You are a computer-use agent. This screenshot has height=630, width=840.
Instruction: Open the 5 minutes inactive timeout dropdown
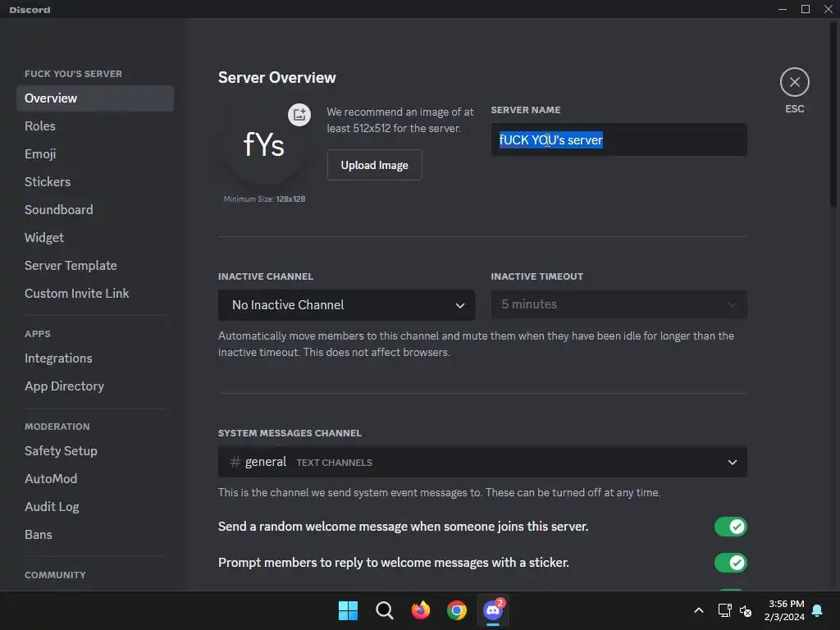tap(619, 304)
